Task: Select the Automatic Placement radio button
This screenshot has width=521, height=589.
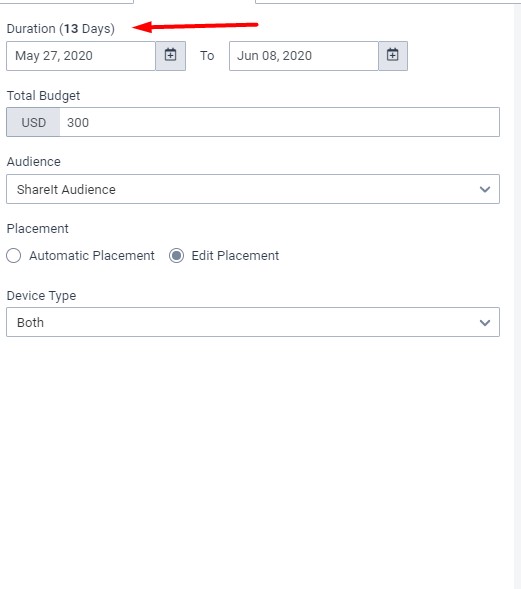Action: pos(14,256)
